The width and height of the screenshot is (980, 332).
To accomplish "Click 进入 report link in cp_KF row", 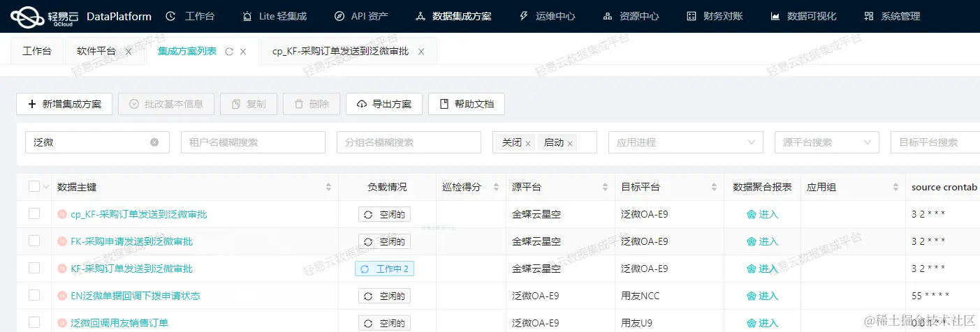I will pyautogui.click(x=762, y=214).
